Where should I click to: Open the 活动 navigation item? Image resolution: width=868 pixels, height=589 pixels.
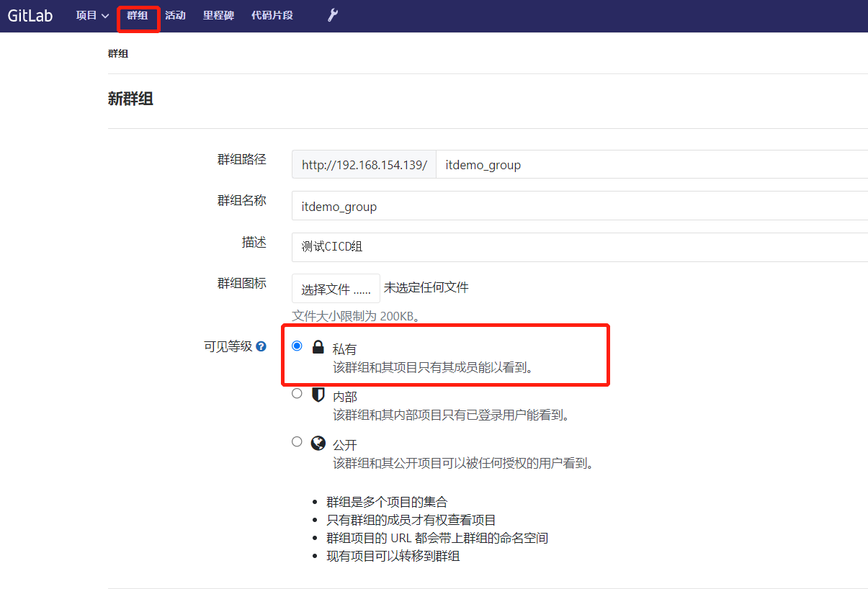[x=175, y=15]
